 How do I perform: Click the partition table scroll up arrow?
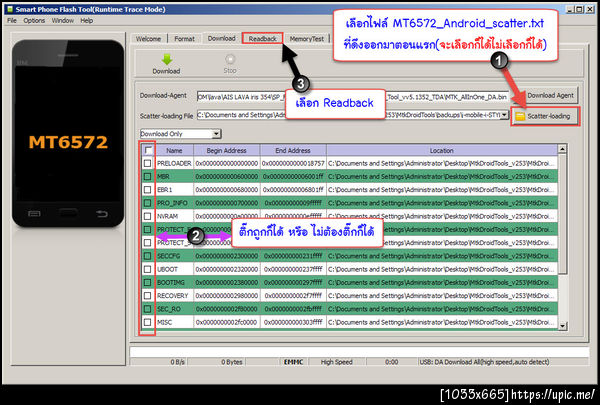[x=562, y=149]
